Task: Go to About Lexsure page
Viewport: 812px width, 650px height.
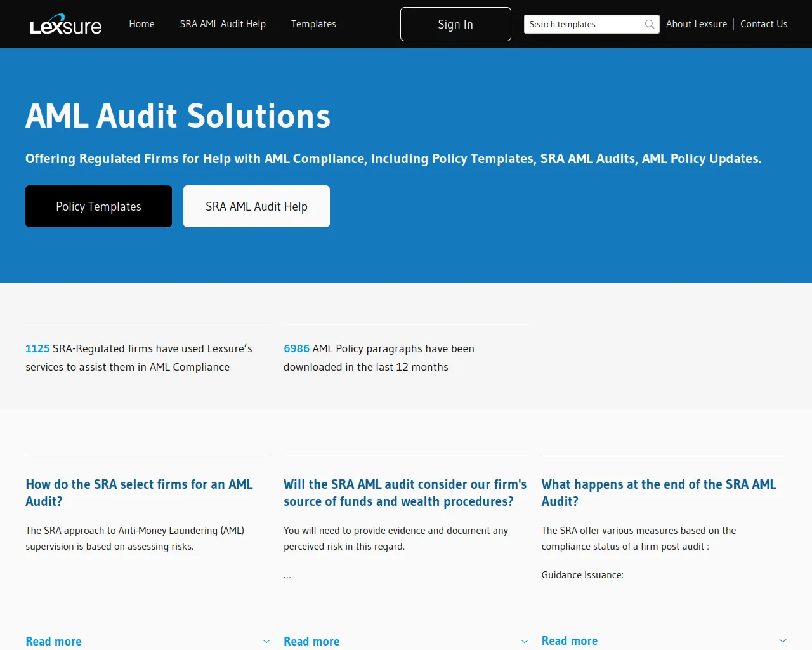Action: (x=697, y=24)
